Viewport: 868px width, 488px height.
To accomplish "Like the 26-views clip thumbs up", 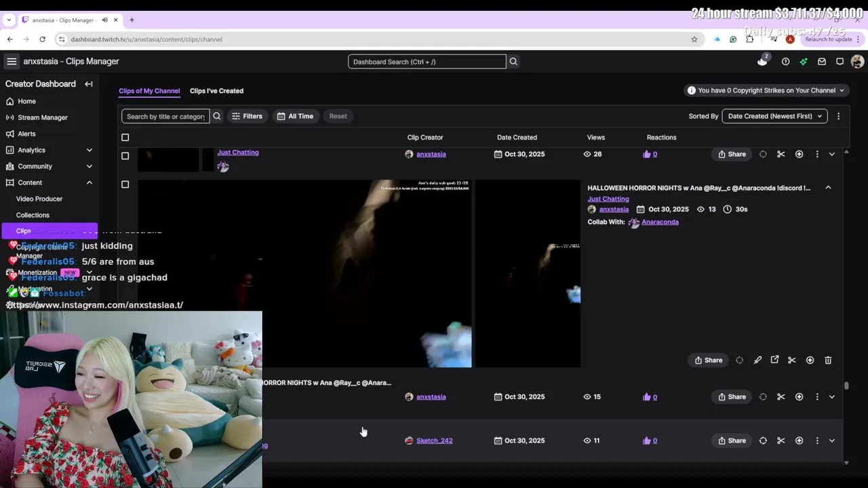I will point(647,154).
